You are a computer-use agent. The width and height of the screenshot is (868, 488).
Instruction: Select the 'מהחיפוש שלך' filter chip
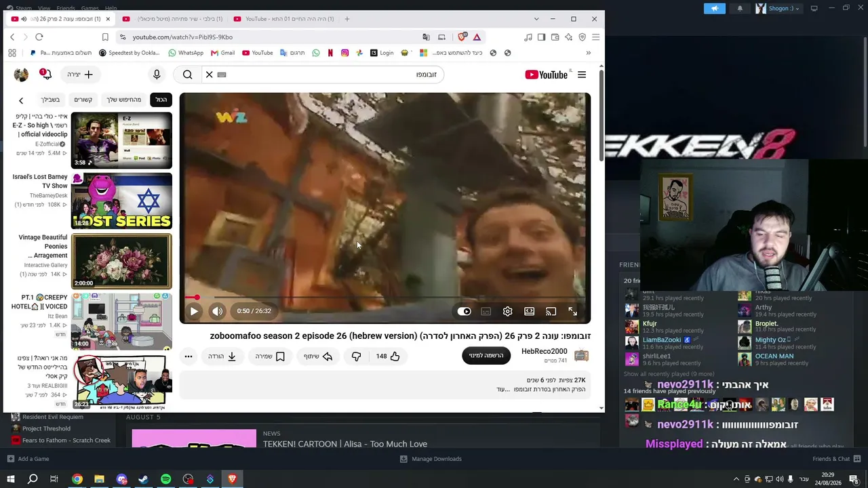(123, 100)
